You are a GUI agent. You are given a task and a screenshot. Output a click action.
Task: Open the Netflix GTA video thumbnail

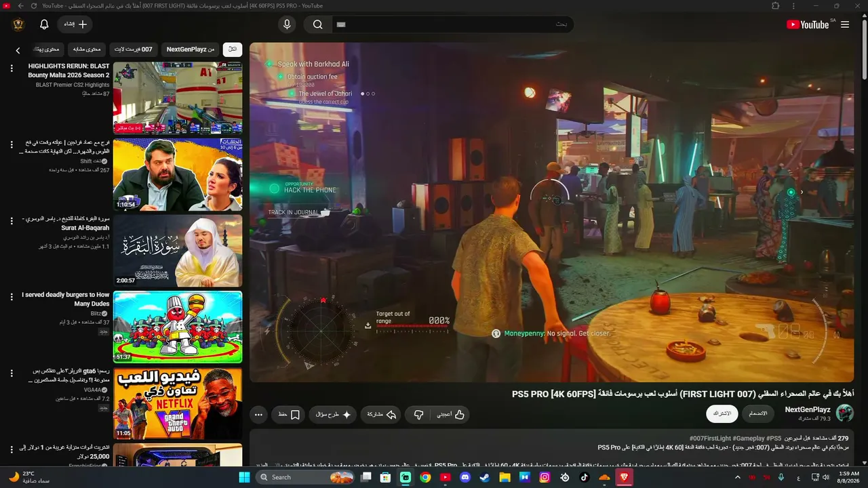pyautogui.click(x=178, y=403)
